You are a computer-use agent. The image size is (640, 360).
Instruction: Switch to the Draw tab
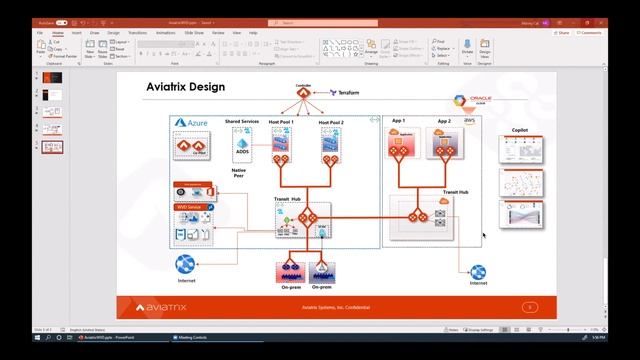(x=94, y=33)
